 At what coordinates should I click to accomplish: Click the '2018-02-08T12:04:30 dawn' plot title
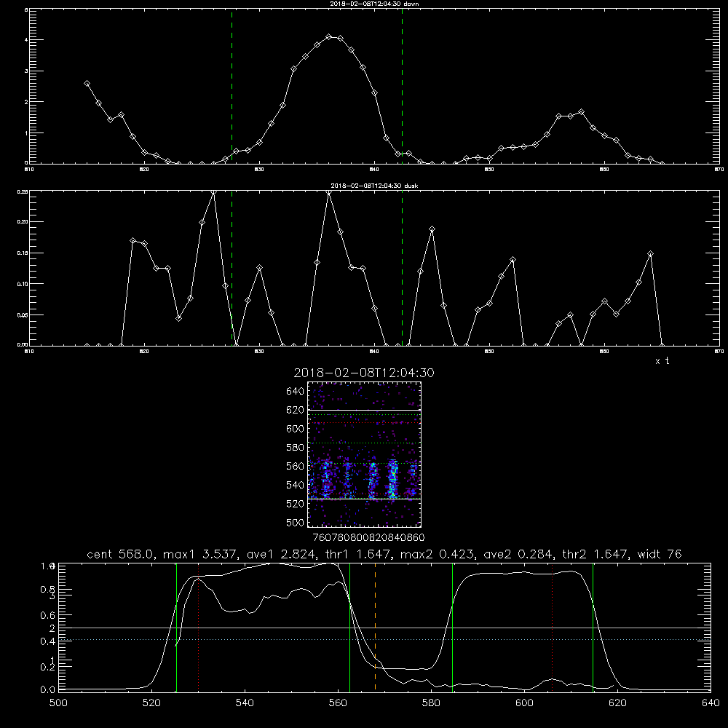(374, 4)
